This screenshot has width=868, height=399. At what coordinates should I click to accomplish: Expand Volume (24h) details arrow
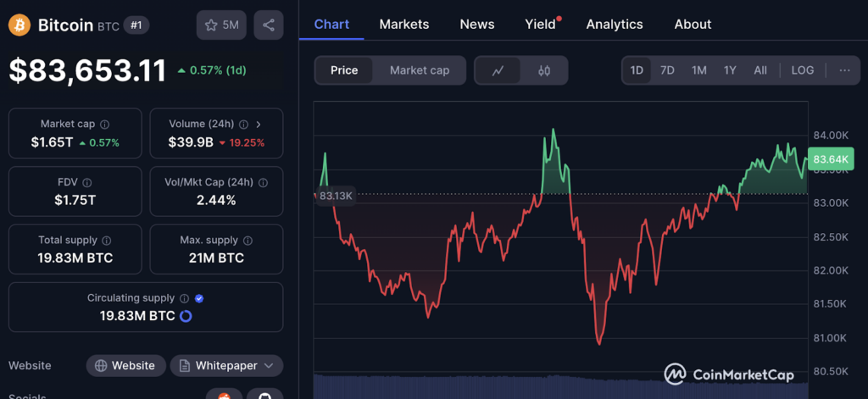259,125
